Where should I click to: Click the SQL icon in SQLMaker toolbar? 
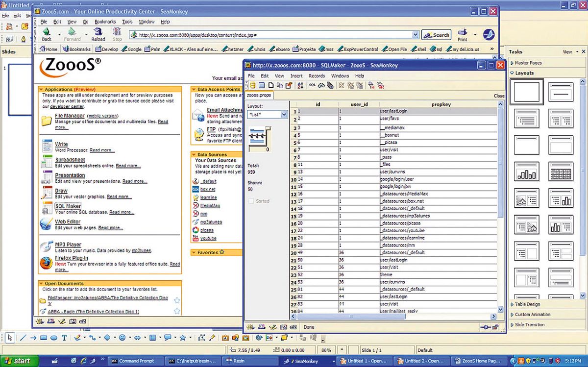point(312,85)
